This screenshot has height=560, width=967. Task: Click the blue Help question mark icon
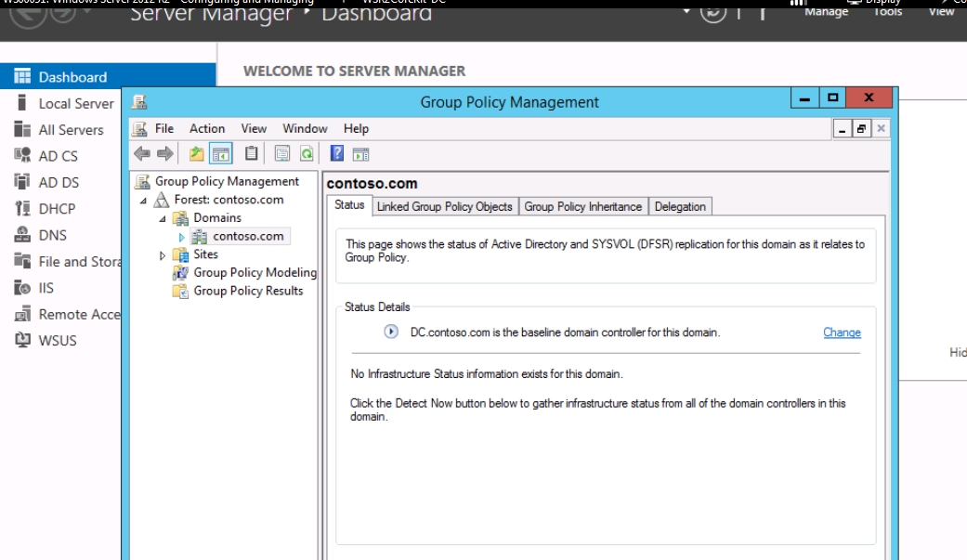pos(337,154)
